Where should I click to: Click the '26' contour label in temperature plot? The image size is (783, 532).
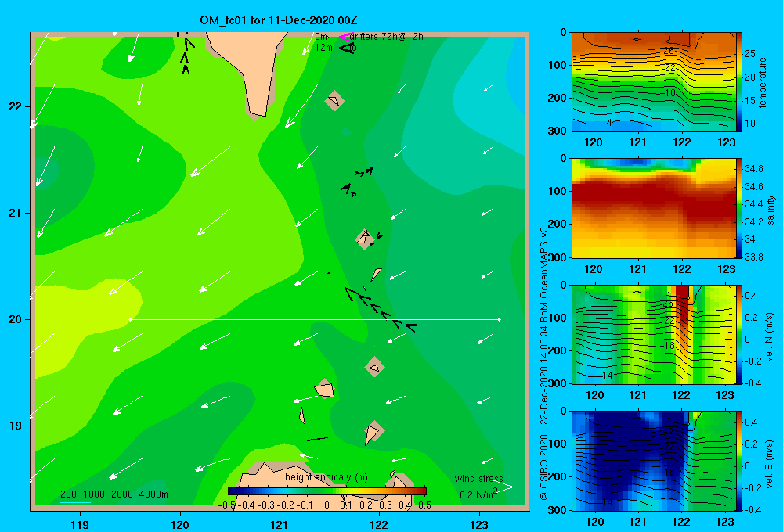coord(669,51)
